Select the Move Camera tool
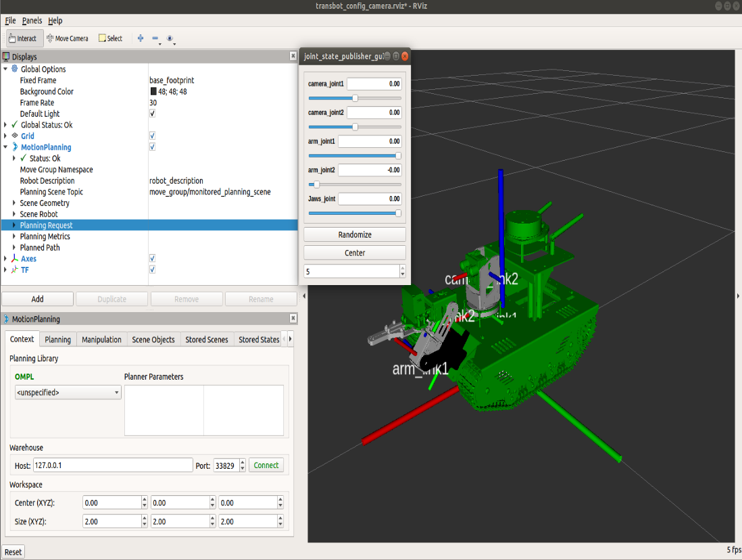The image size is (742, 560). point(68,39)
